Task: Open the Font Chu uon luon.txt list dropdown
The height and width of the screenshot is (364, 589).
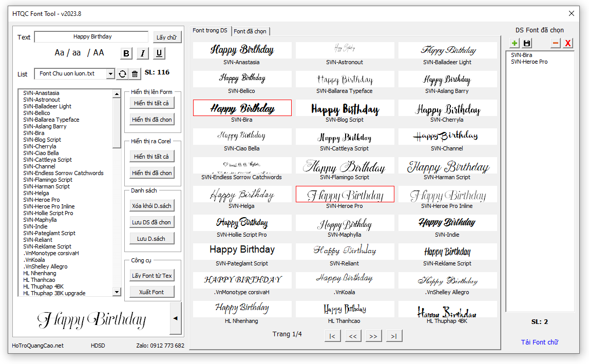Action: [110, 74]
